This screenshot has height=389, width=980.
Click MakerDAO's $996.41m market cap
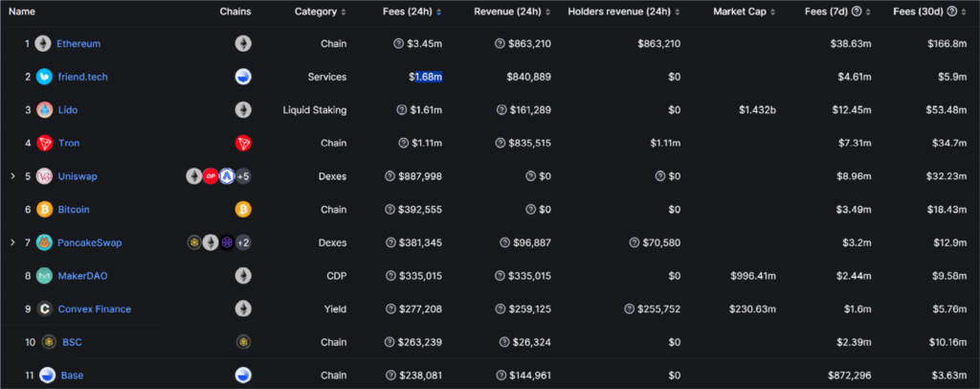753,276
